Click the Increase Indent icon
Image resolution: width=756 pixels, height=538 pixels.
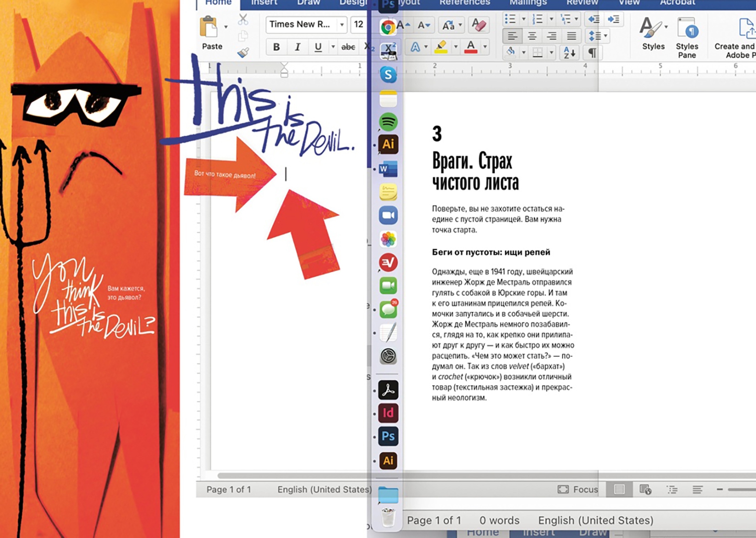tap(613, 19)
